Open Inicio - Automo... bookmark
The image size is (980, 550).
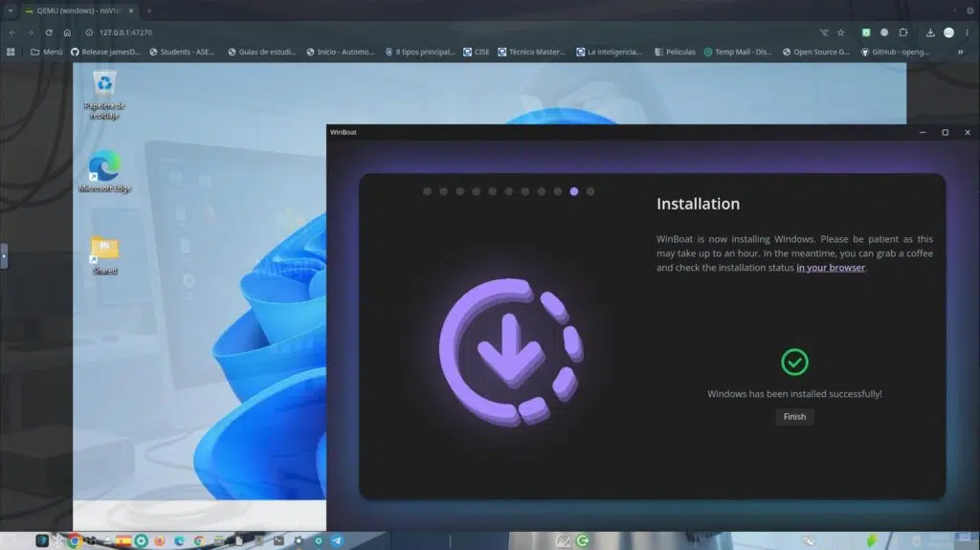pos(340,52)
